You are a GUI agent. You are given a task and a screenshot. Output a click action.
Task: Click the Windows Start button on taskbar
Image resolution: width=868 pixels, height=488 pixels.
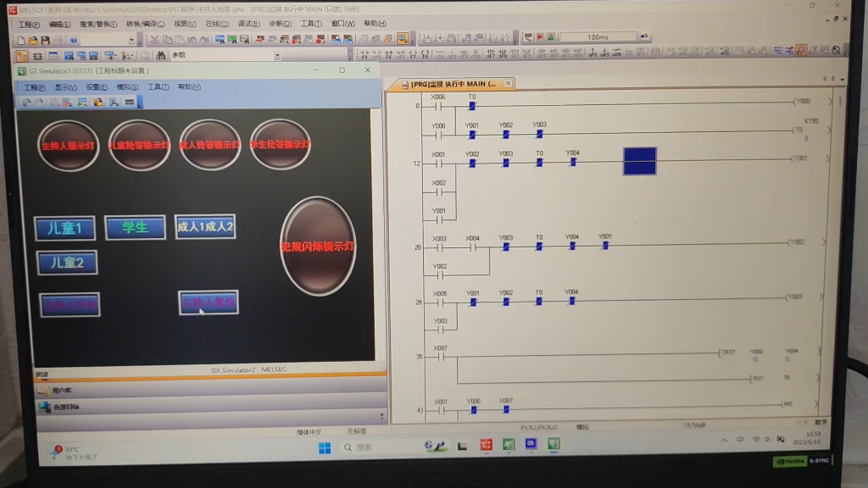[x=325, y=447]
